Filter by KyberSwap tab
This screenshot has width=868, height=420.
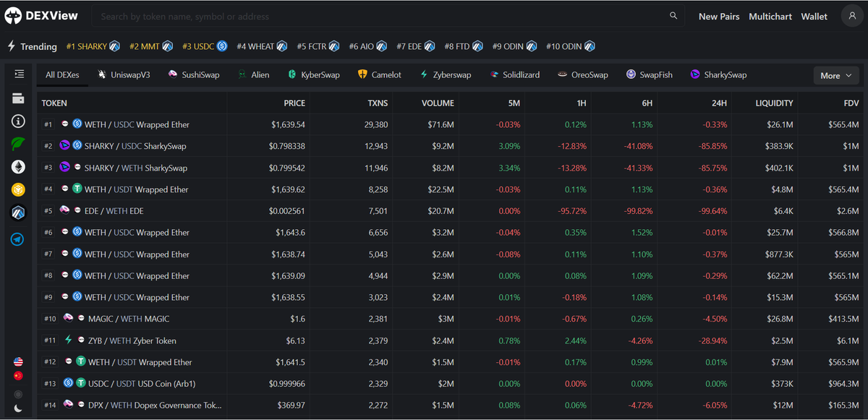point(314,74)
